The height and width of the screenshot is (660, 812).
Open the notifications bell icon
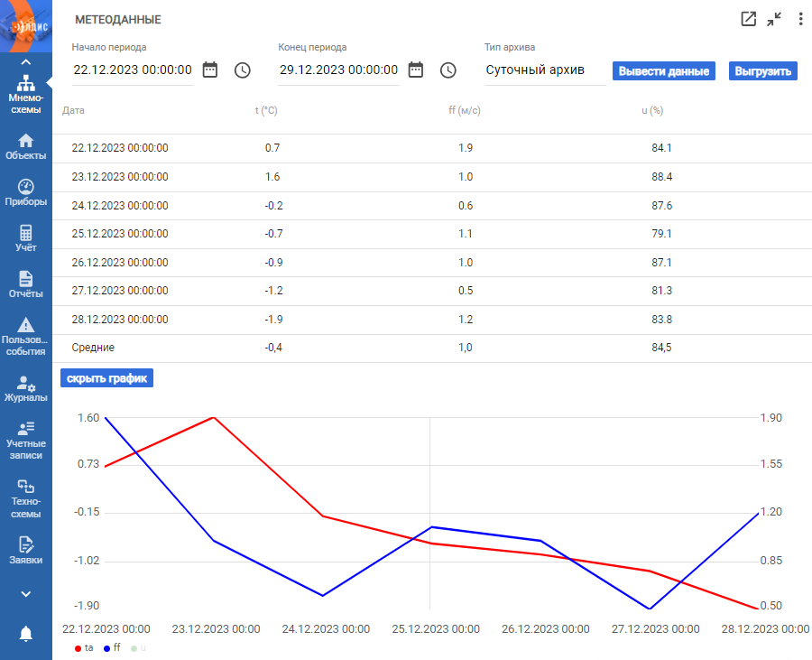[x=26, y=634]
